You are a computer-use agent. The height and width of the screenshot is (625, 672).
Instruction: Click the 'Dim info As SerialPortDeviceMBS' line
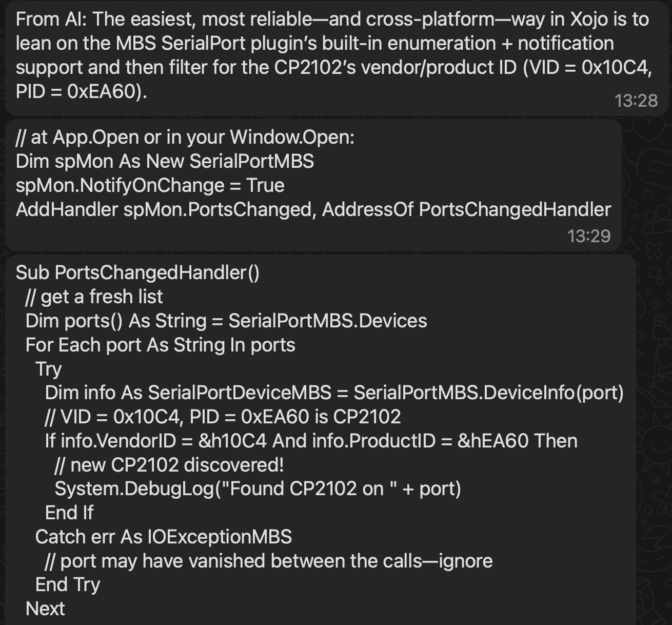click(334, 393)
